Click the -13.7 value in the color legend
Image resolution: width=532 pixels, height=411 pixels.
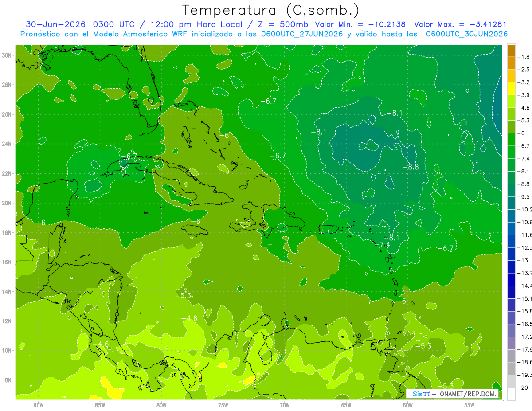[x=525, y=273]
